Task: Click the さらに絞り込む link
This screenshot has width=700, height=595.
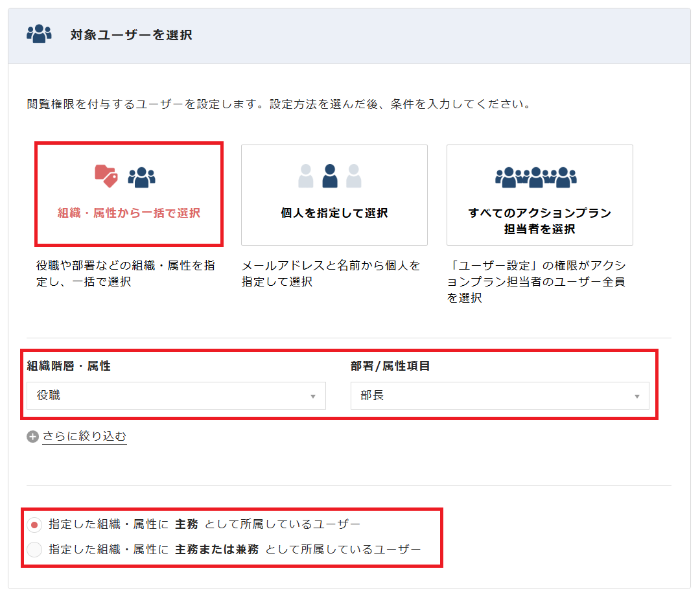Action: [84, 436]
